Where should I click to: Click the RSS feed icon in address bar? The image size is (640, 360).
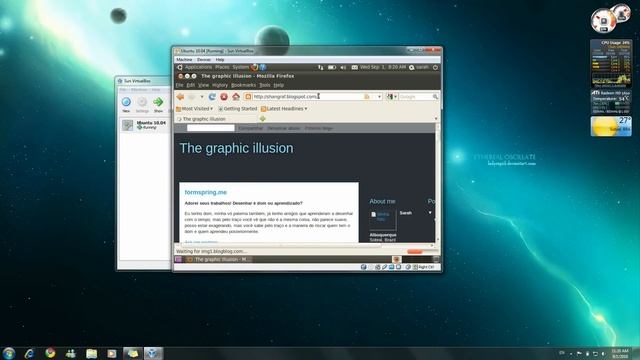367,97
